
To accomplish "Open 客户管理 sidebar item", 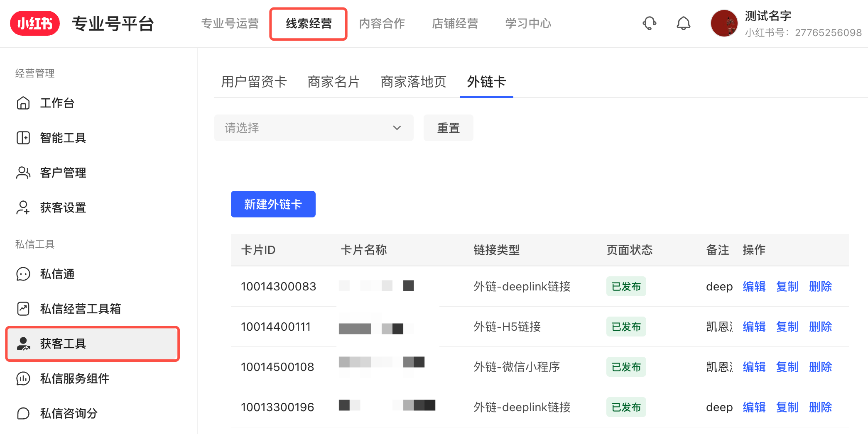I will pos(63,173).
